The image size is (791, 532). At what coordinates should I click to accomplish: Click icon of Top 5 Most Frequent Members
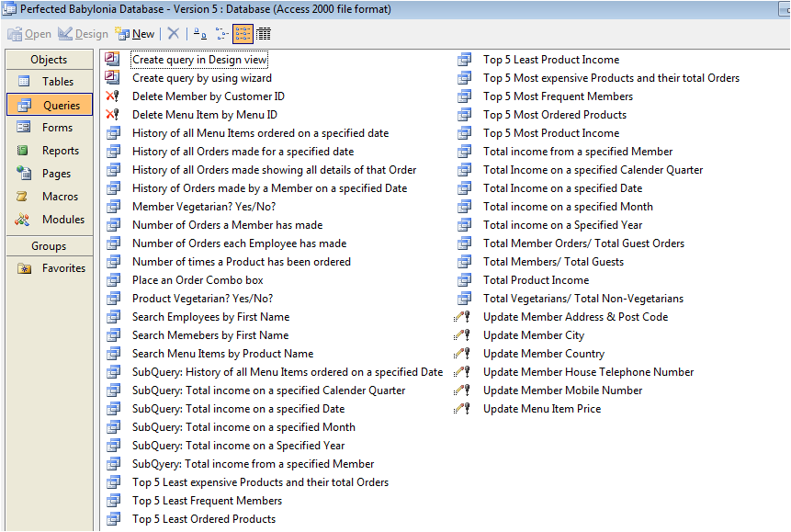(464, 96)
